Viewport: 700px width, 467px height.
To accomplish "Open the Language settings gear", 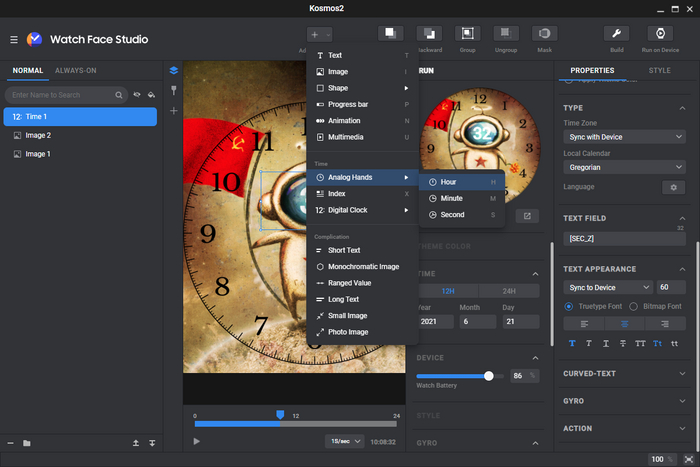I will 673,187.
